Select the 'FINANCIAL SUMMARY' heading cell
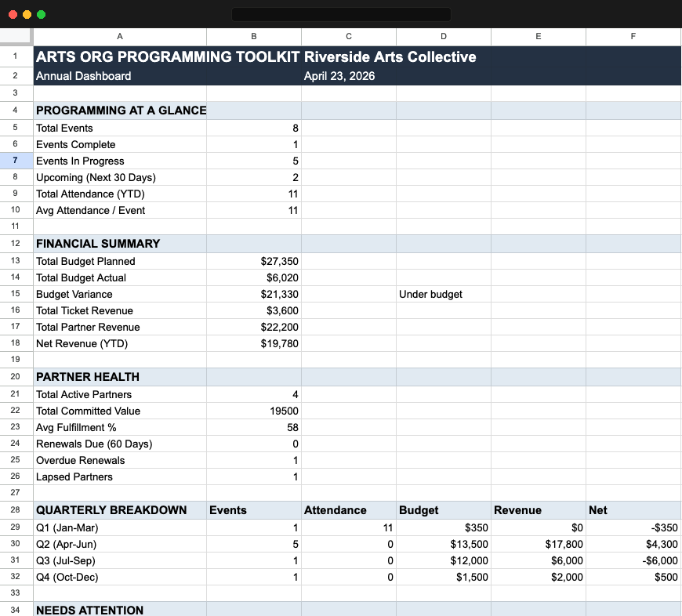682x616 pixels. (120, 244)
